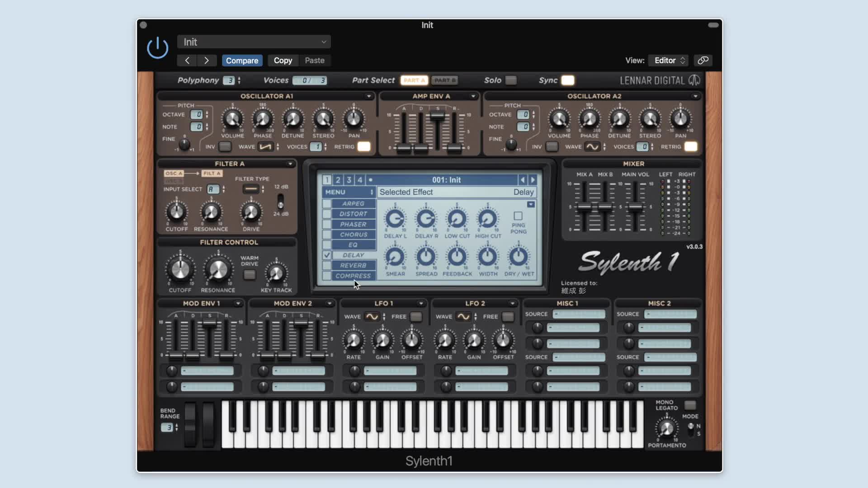Toggle the Solo switch
Screen dimensions: 868x488
(511, 80)
